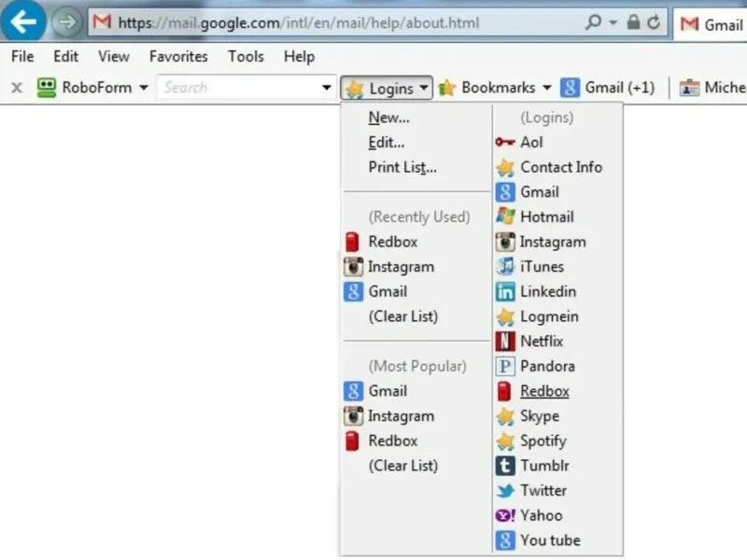Refresh the page with the reload icon
The height and width of the screenshot is (560, 747).
pos(654,21)
